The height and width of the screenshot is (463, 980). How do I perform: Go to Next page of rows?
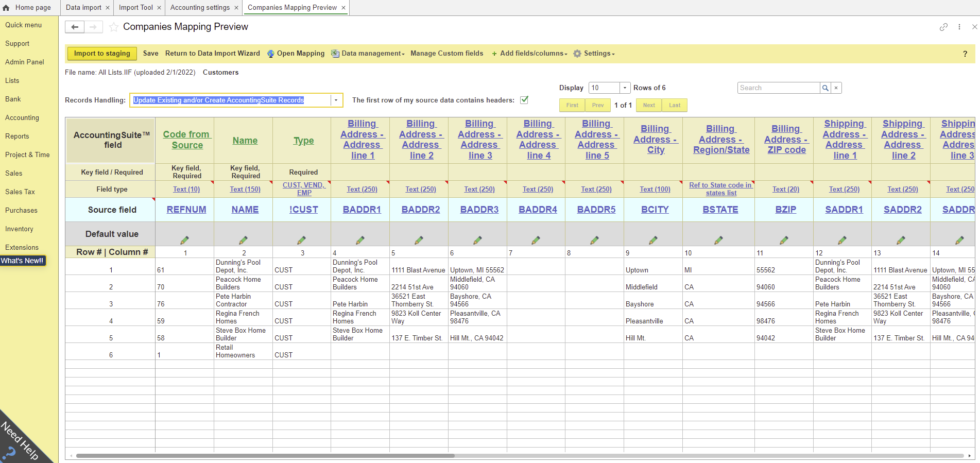coord(649,105)
